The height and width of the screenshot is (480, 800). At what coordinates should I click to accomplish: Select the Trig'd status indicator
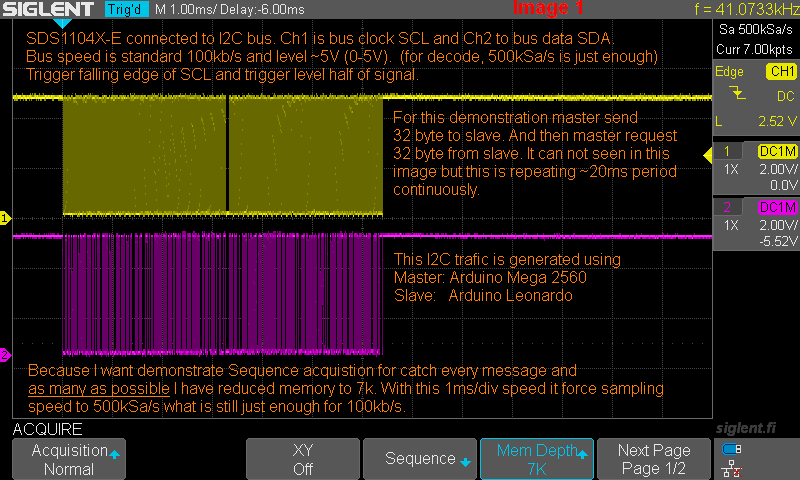click(x=127, y=9)
